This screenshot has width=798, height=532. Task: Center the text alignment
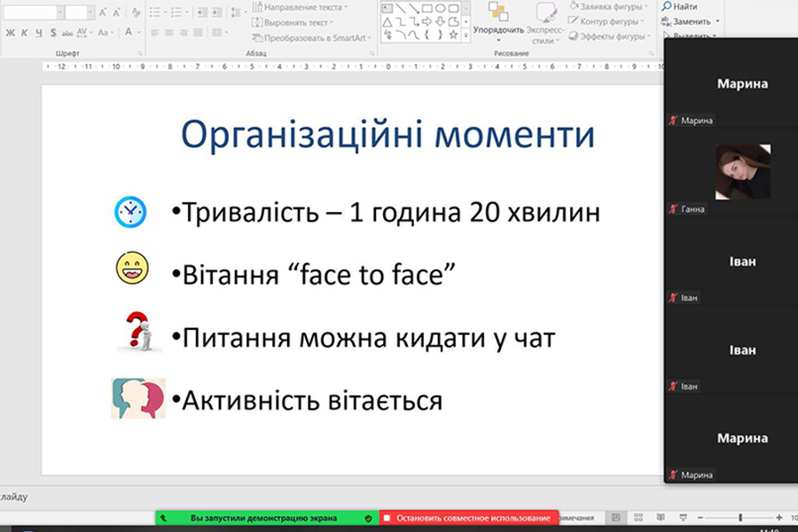(x=169, y=33)
